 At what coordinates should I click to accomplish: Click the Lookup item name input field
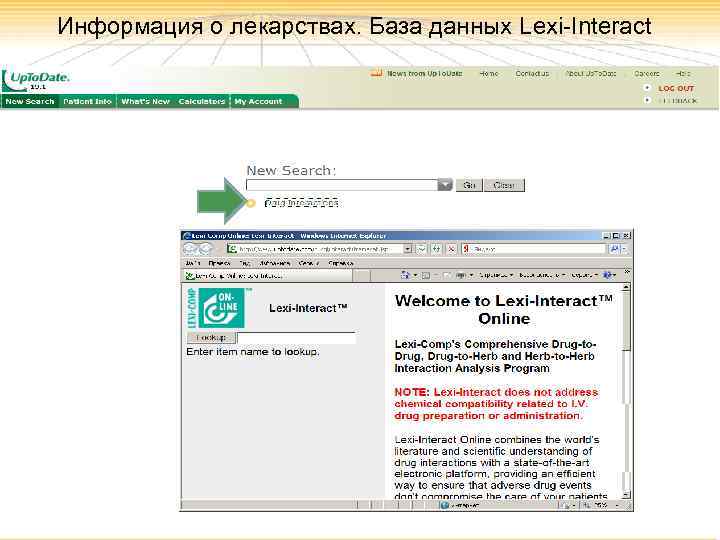point(296,338)
